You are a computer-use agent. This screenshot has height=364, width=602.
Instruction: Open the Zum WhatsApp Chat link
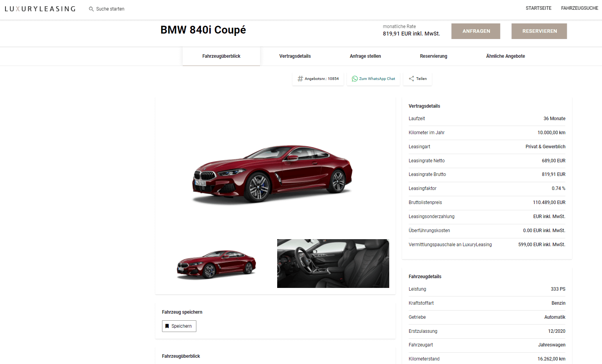click(373, 79)
